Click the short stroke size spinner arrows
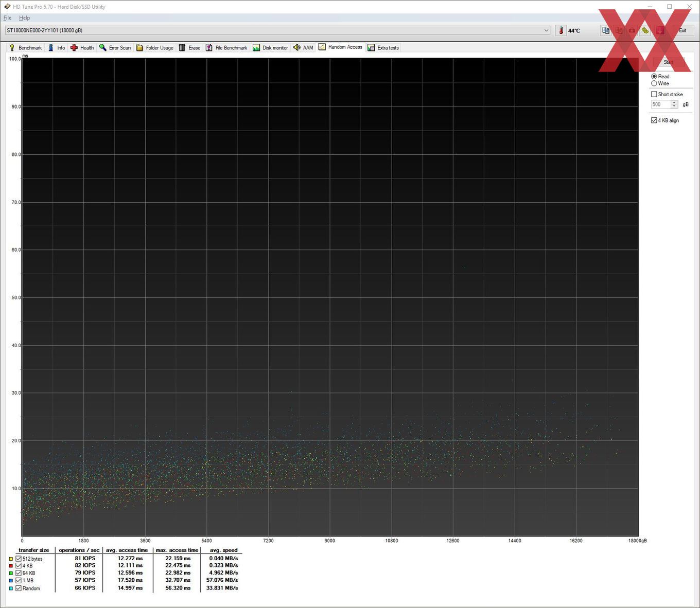Screen dimensions: 700x608 pyautogui.click(x=674, y=104)
